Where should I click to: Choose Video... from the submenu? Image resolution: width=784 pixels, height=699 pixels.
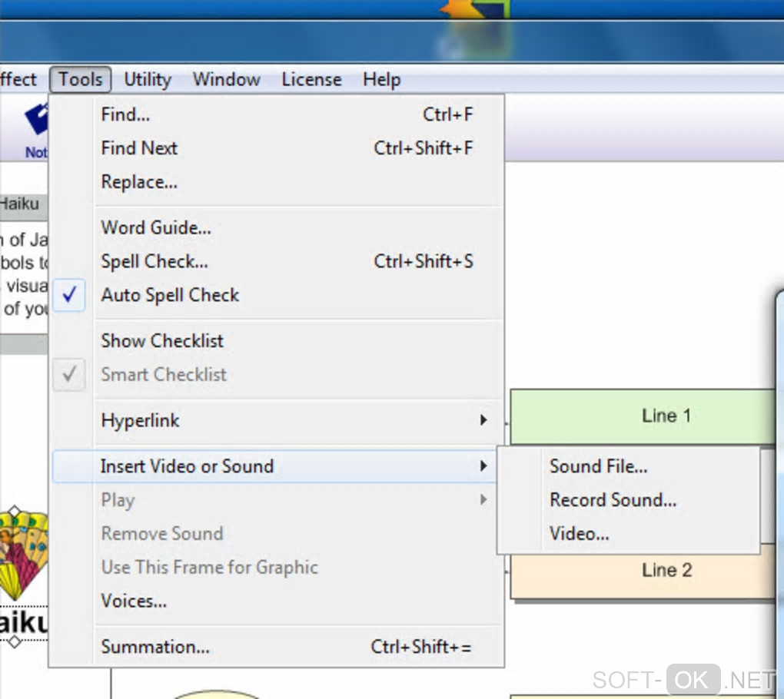tap(579, 534)
